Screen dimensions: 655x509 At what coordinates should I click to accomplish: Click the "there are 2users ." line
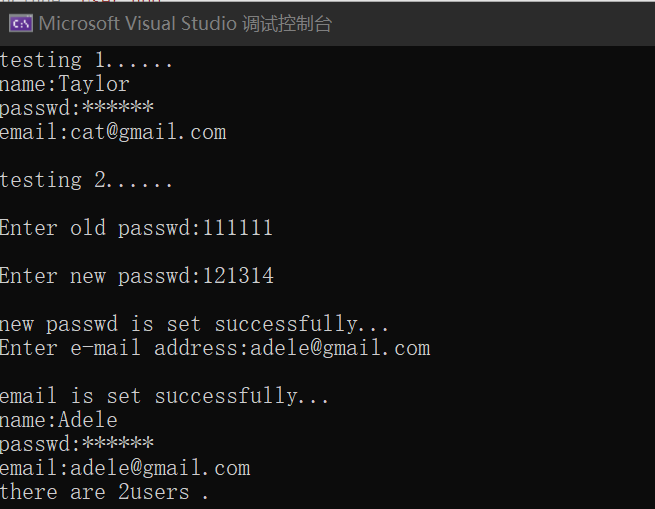104,492
